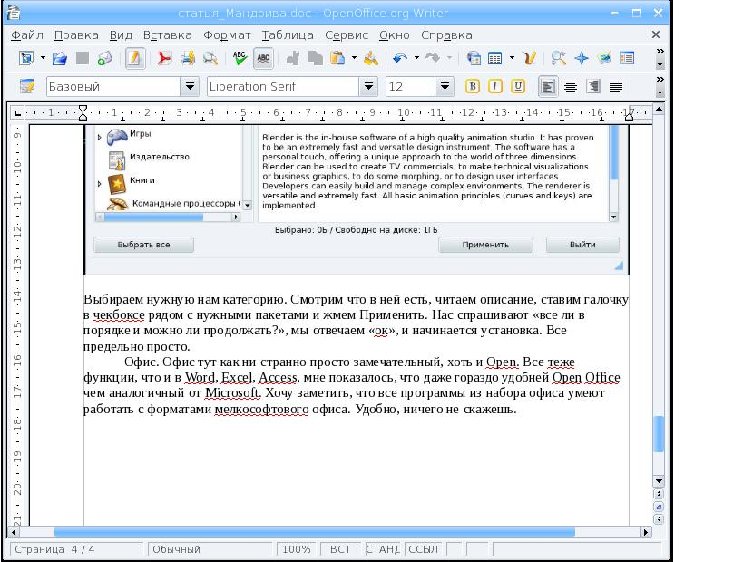Image resolution: width=750 pixels, height=562 pixels.
Task: Click the Copy icon
Action: coord(315,58)
